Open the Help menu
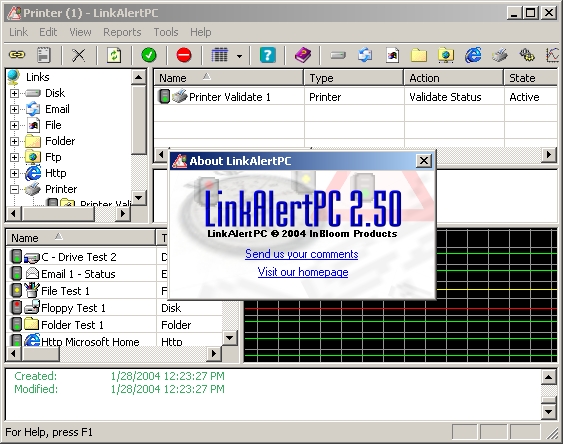The height and width of the screenshot is (444, 563). pyautogui.click(x=201, y=32)
